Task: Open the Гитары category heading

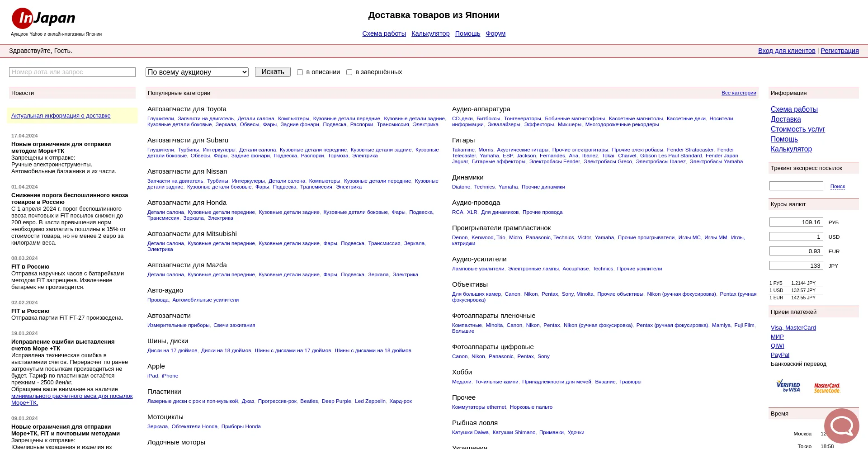Action: point(463,140)
